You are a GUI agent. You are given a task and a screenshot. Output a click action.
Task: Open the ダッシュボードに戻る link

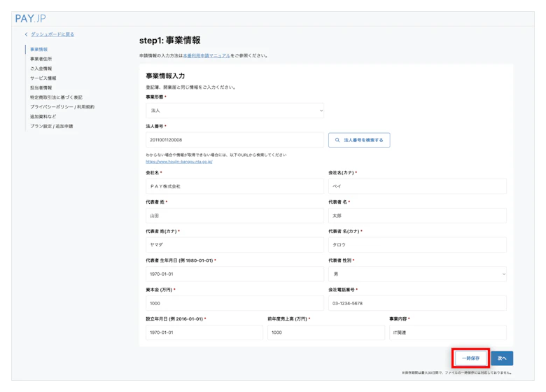coord(52,34)
